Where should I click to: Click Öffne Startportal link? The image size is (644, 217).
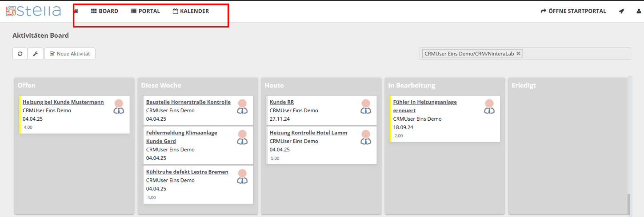pyautogui.click(x=573, y=11)
